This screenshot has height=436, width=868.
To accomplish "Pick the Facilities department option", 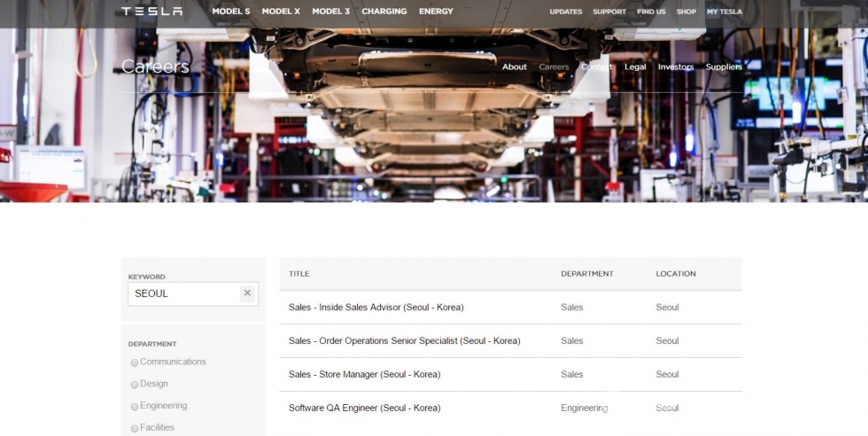I will tap(135, 428).
